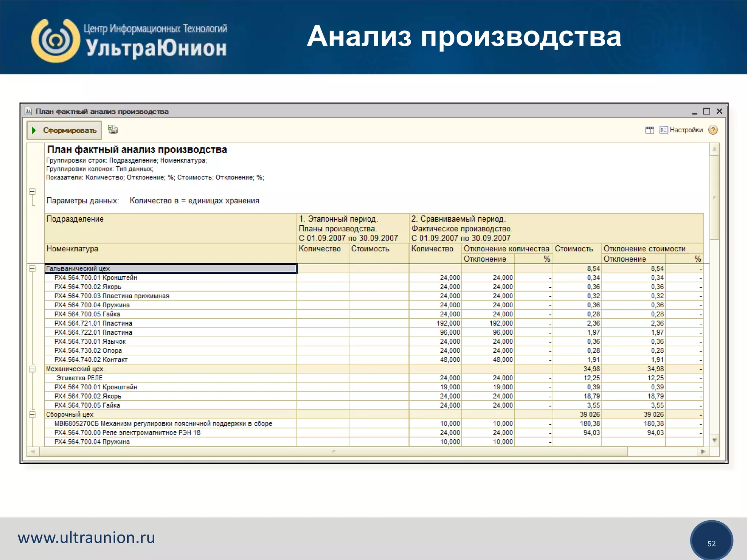The width and height of the screenshot is (747, 560).
Task: Select row РХ4.564.722.01 Пластина
Action: [x=171, y=332]
